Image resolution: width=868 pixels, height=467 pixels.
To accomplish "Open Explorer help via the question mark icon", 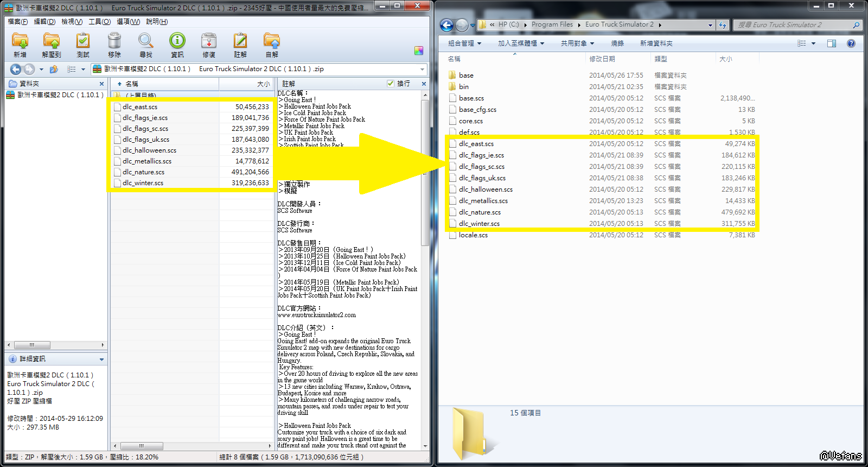I will click(851, 43).
